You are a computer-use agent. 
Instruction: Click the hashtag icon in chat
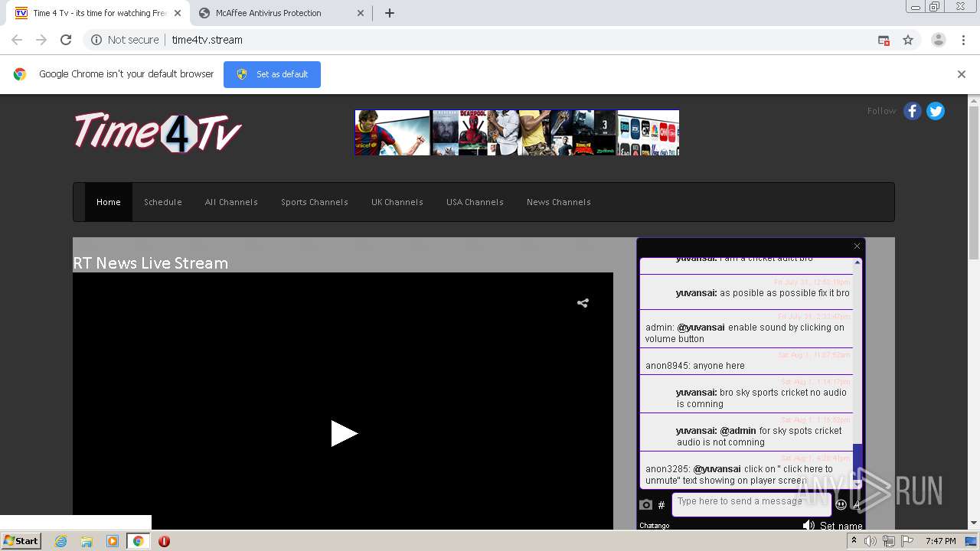tap(661, 505)
